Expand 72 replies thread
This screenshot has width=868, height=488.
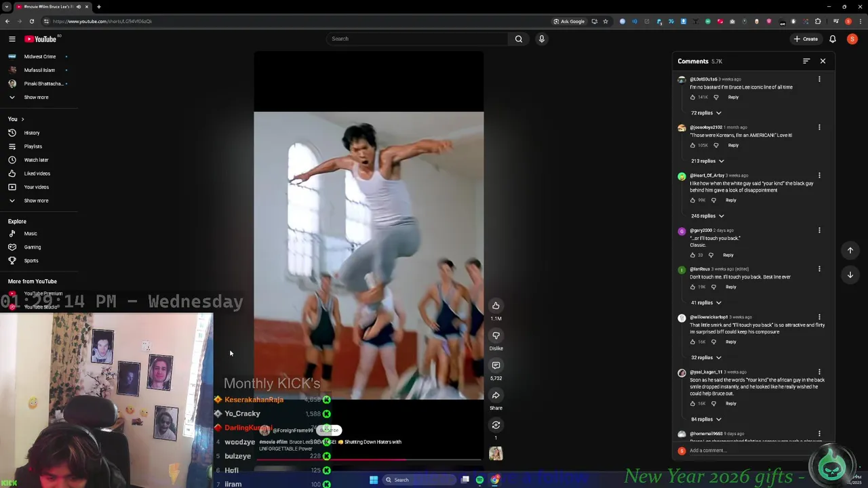(x=706, y=113)
